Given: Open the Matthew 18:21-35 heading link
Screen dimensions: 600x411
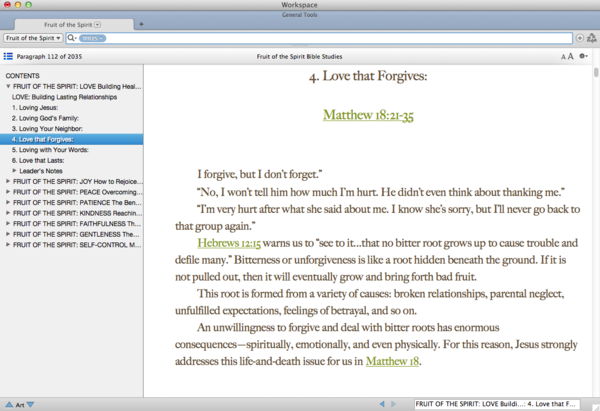Looking at the screenshot, I should (x=368, y=115).
